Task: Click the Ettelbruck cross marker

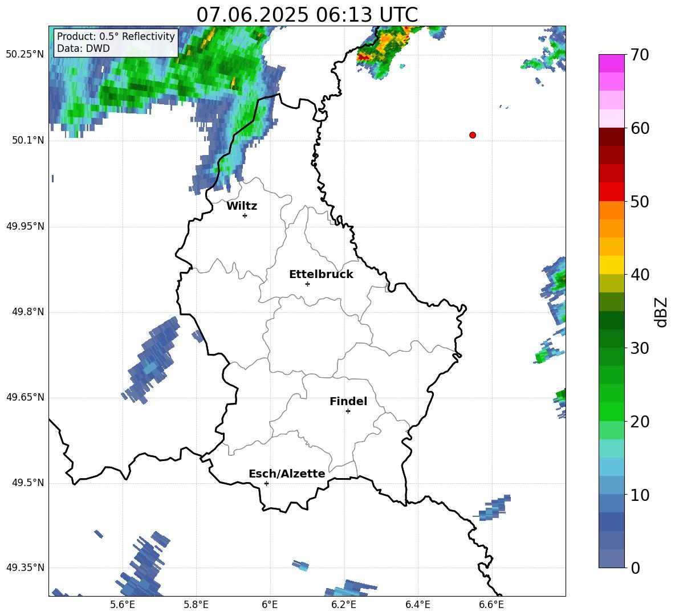Action: click(307, 284)
